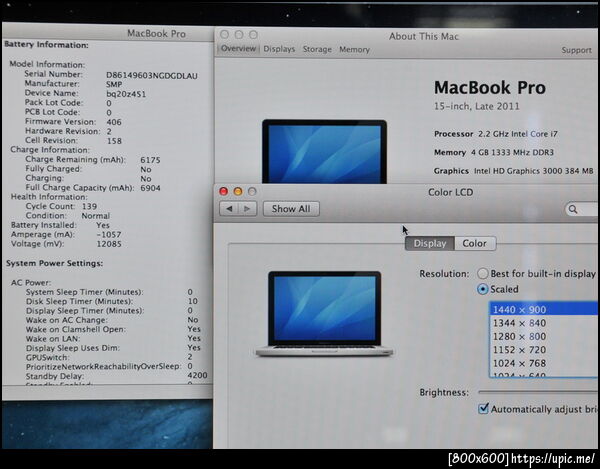Click the Amperage value -1057

(109, 234)
